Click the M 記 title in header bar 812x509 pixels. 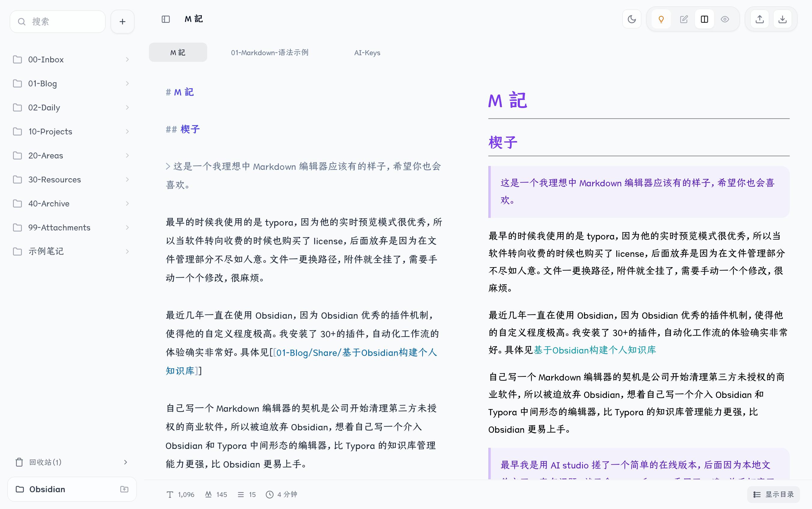coord(194,19)
